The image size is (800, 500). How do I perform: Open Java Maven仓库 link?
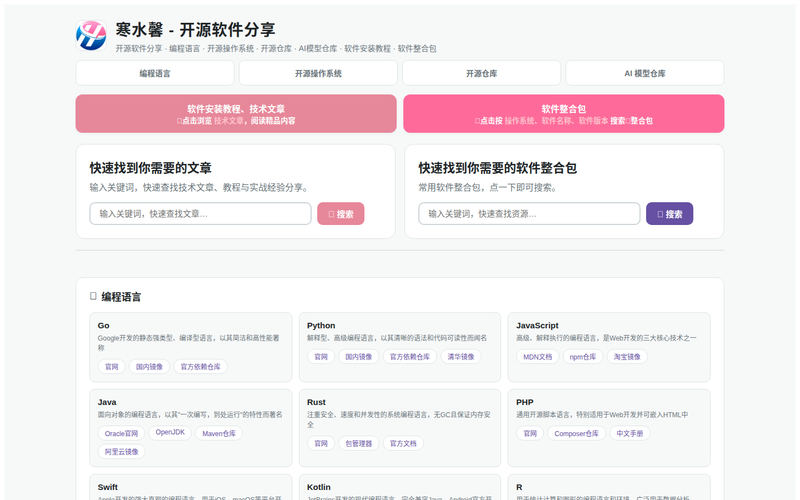tap(219, 433)
